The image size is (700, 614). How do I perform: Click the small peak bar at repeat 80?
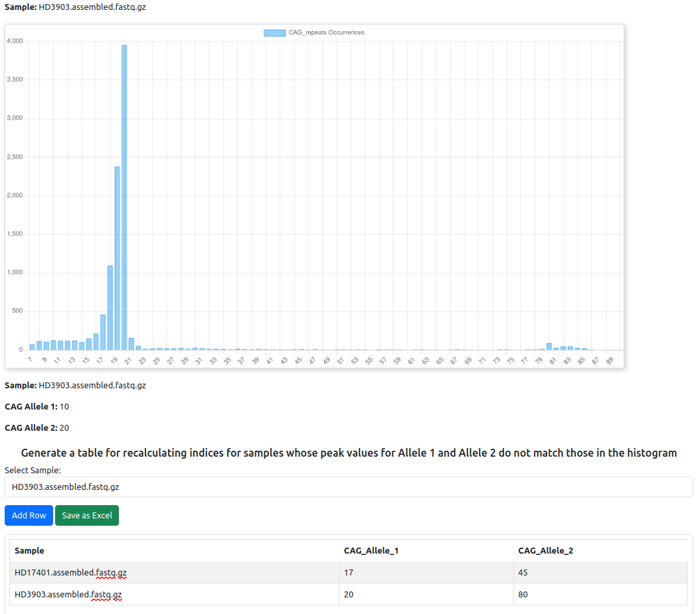tap(549, 346)
